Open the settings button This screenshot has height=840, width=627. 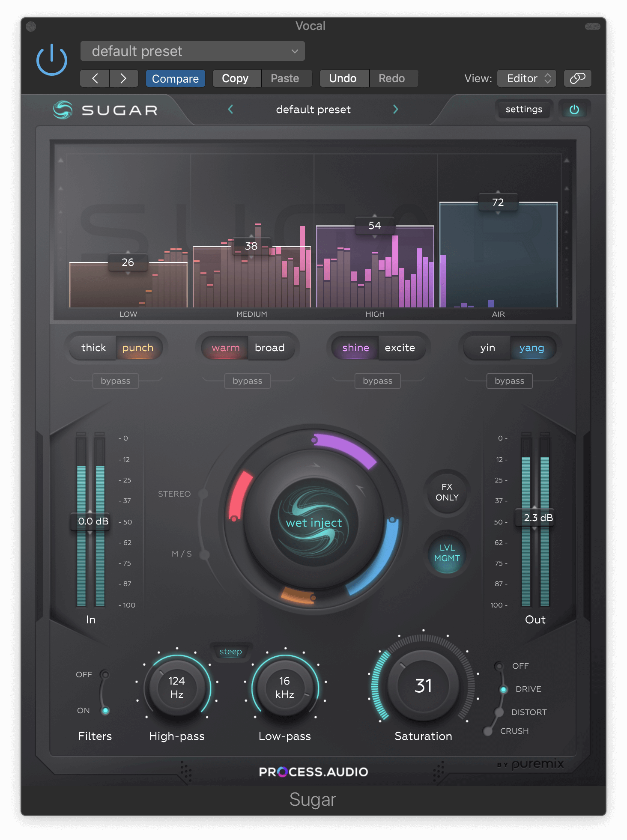pyautogui.click(x=524, y=110)
